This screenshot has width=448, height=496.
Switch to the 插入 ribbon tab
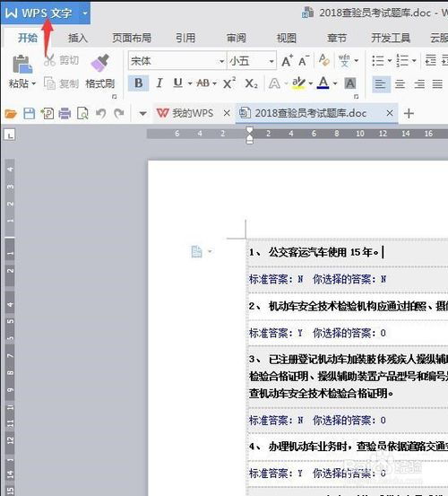tap(78, 38)
